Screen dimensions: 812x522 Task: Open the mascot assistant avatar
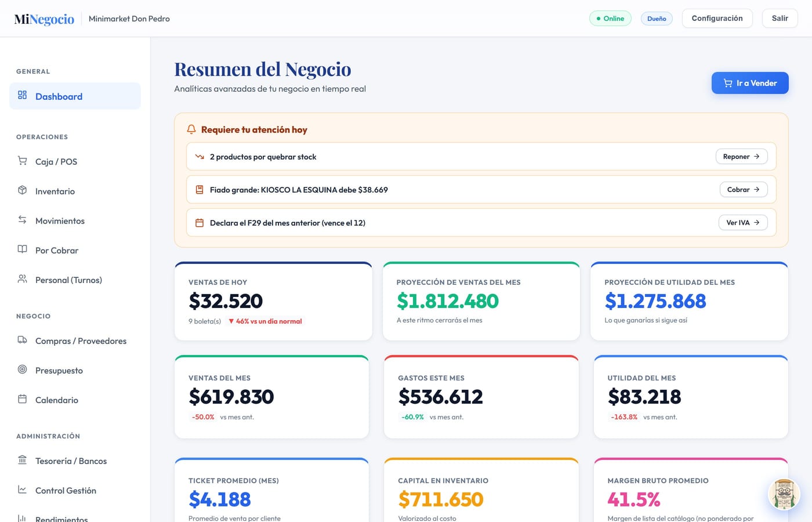pos(784,495)
